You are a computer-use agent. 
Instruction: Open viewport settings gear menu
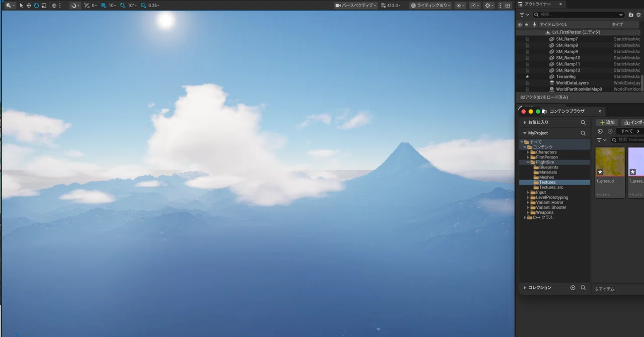(489, 5)
